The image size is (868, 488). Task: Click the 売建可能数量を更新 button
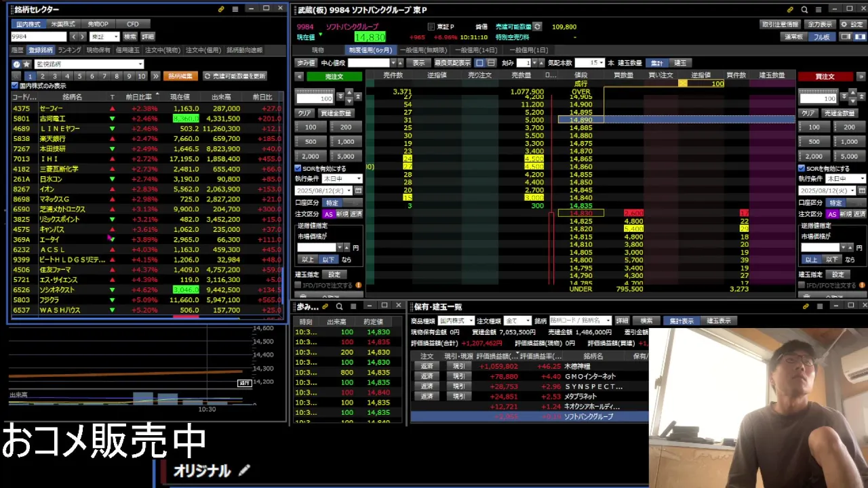pyautogui.click(x=235, y=76)
